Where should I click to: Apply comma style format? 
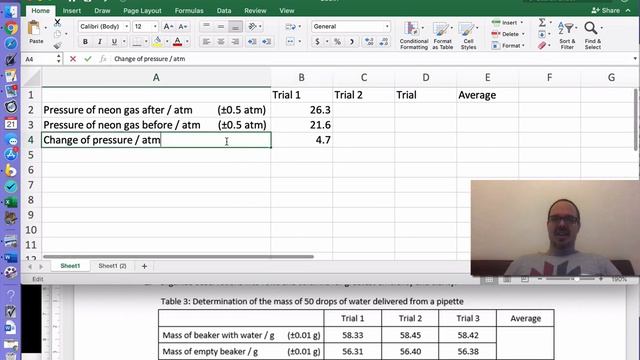[351, 42]
